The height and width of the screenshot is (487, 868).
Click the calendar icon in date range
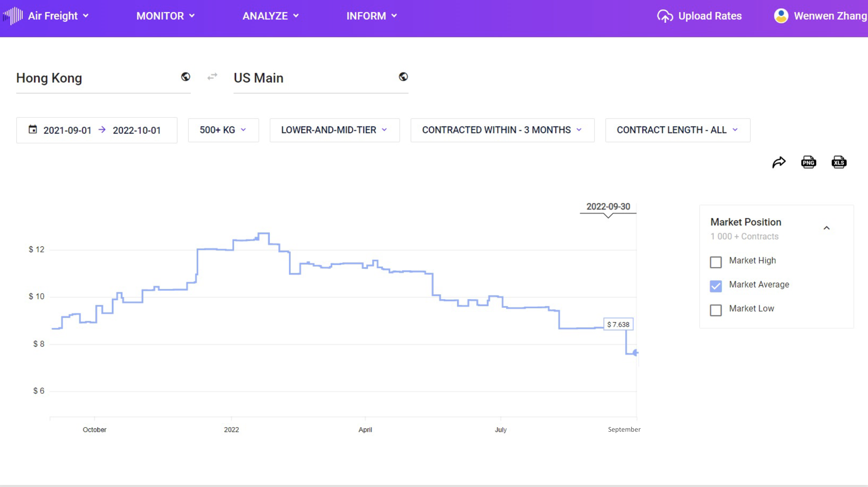coord(33,129)
